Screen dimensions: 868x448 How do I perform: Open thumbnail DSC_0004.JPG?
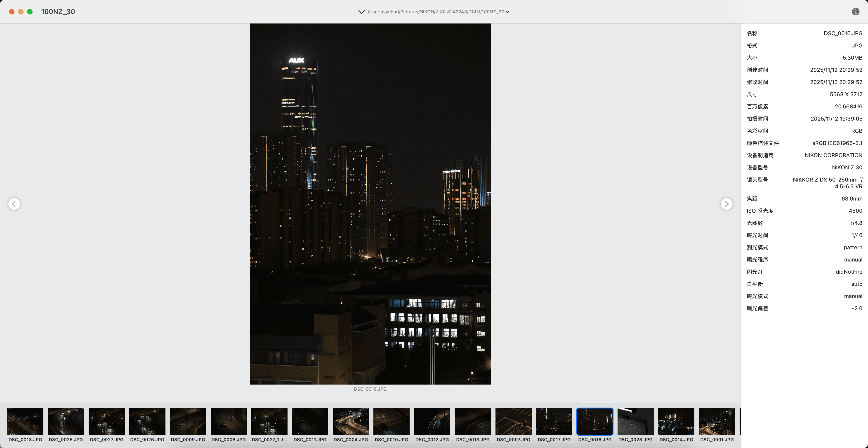[351, 421]
